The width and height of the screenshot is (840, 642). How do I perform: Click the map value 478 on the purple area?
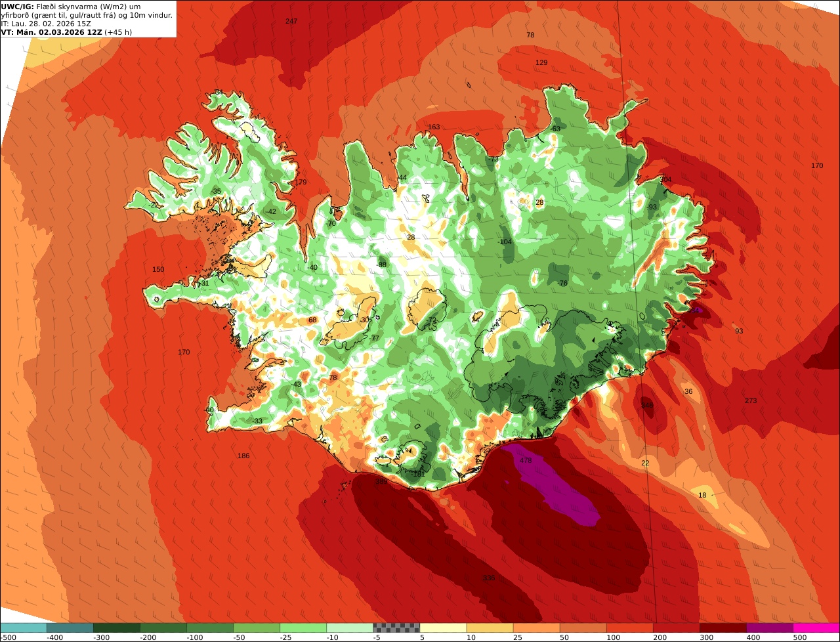tap(526, 461)
